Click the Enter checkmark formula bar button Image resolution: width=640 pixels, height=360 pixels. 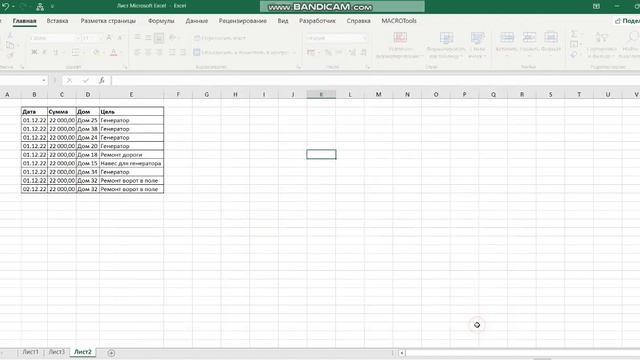[85, 80]
